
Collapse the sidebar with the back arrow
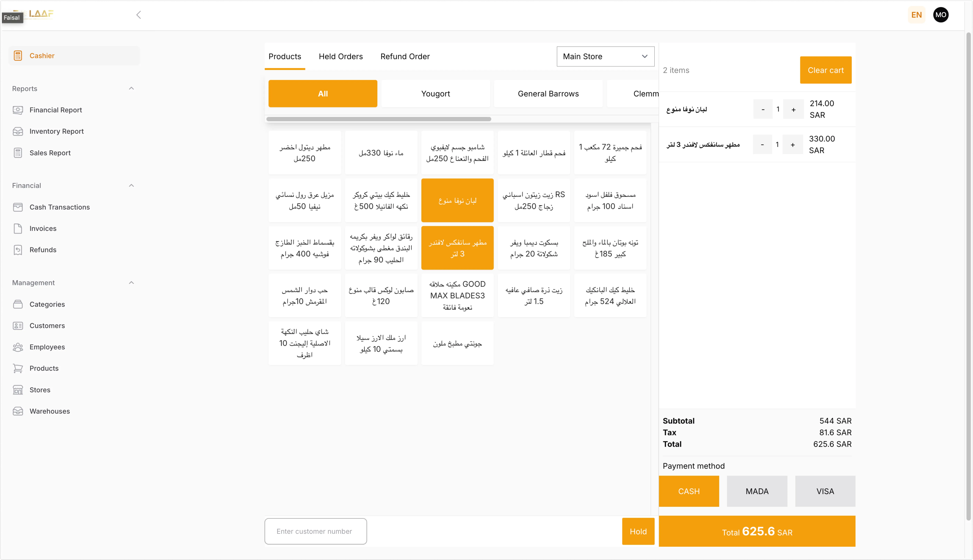tap(139, 15)
